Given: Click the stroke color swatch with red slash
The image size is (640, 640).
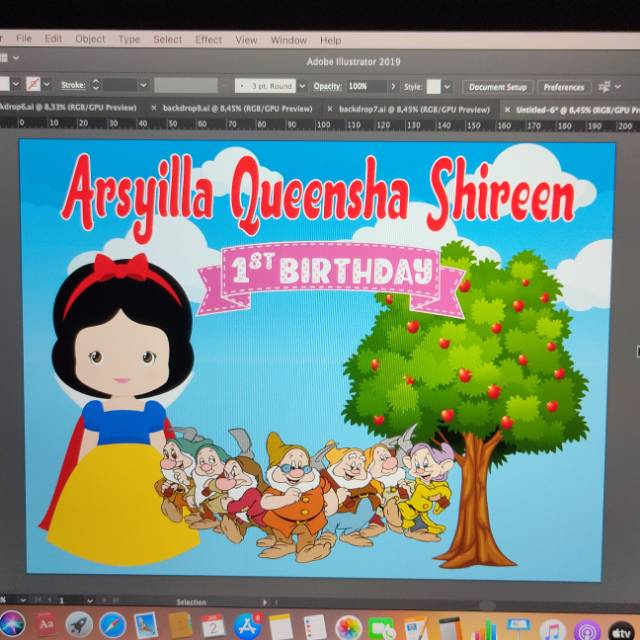Looking at the screenshot, I should [x=33, y=84].
